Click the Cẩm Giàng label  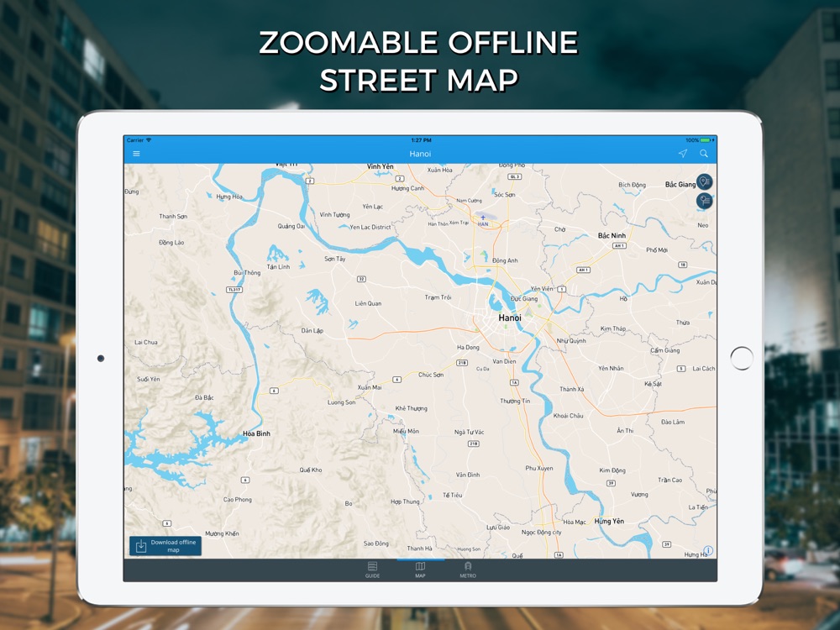click(664, 350)
